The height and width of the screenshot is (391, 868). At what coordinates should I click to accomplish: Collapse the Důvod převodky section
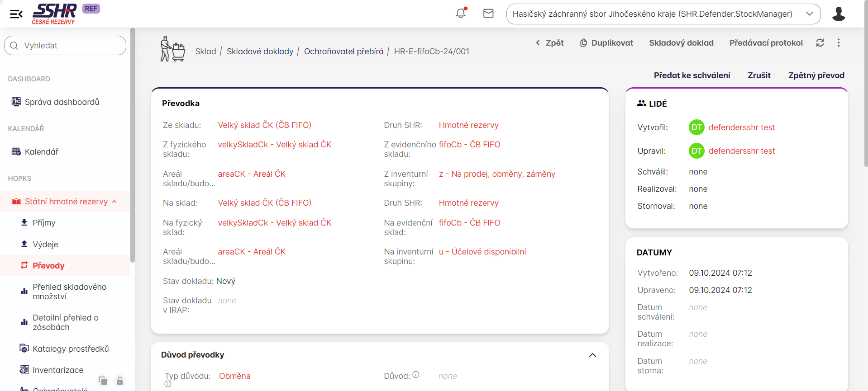592,355
